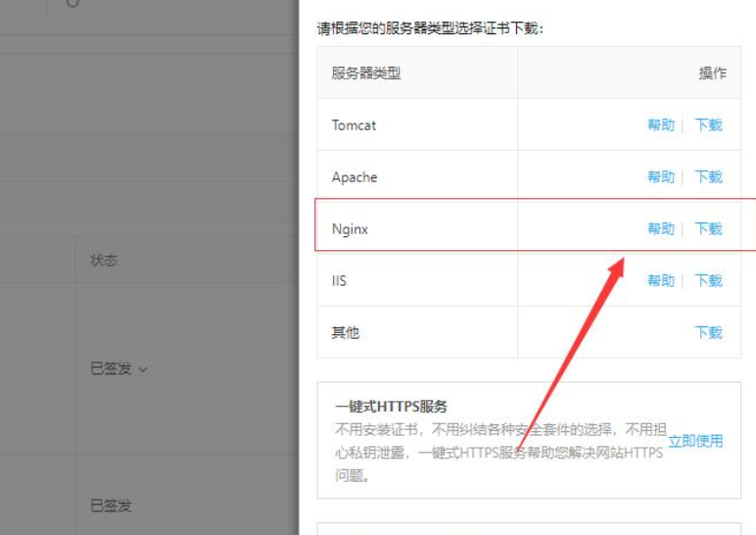Click the 状态 column header in background

(104, 261)
